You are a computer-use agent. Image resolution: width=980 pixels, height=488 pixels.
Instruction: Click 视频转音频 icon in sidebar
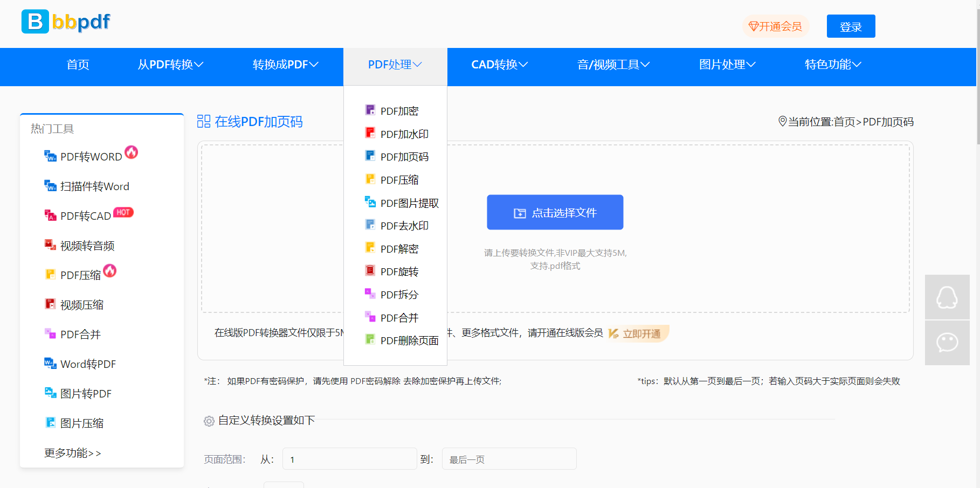tap(50, 245)
